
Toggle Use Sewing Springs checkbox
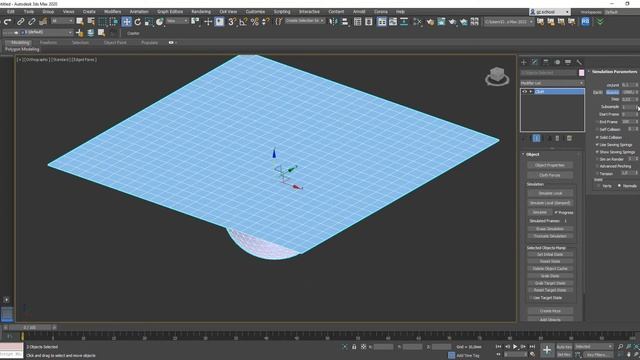point(597,144)
